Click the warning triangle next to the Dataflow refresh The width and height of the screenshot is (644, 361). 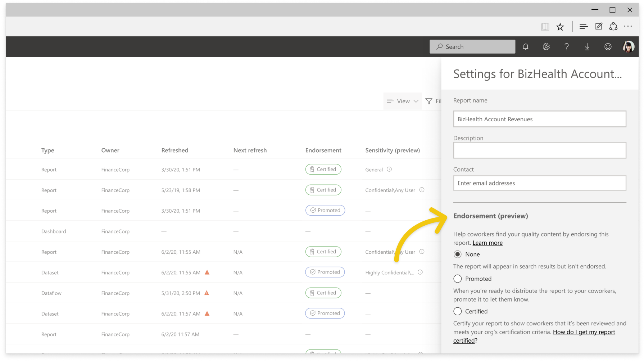click(207, 293)
